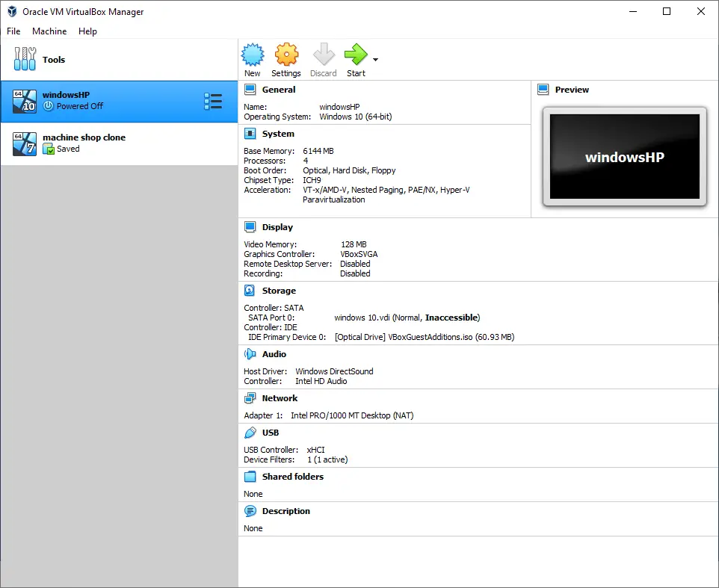Click the Remote Desktop Server Disabled value

[355, 264]
